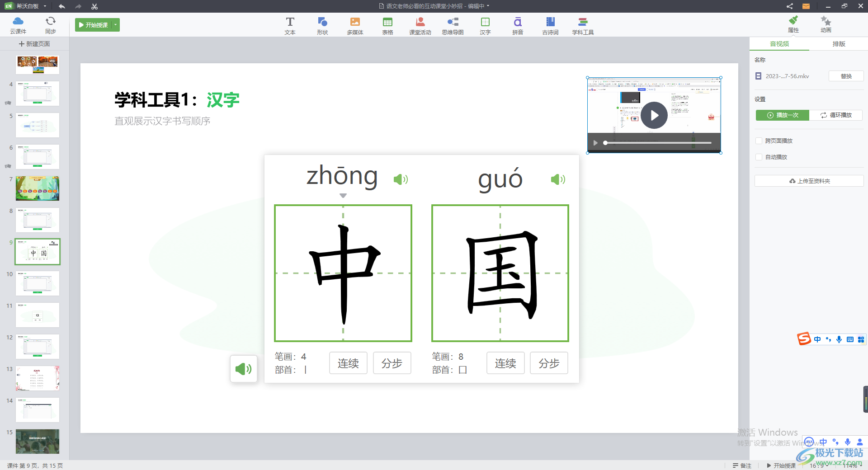The image size is (868, 470).
Task: Open the 形状 shapes tool
Action: (322, 26)
